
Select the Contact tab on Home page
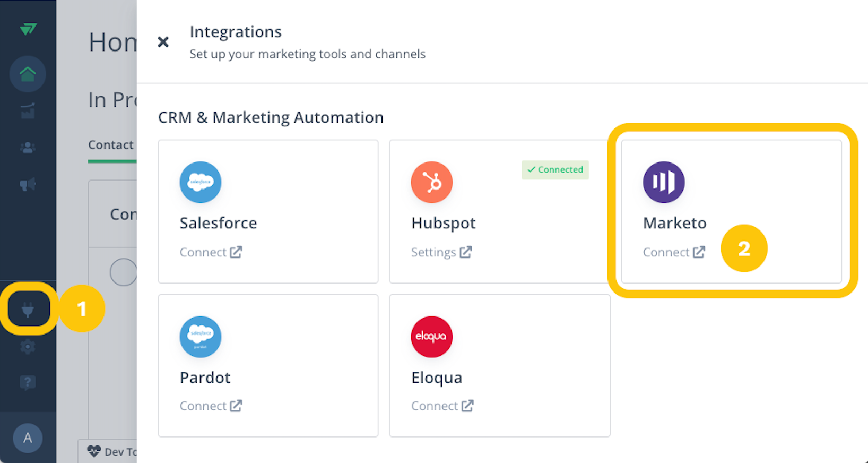[111, 145]
